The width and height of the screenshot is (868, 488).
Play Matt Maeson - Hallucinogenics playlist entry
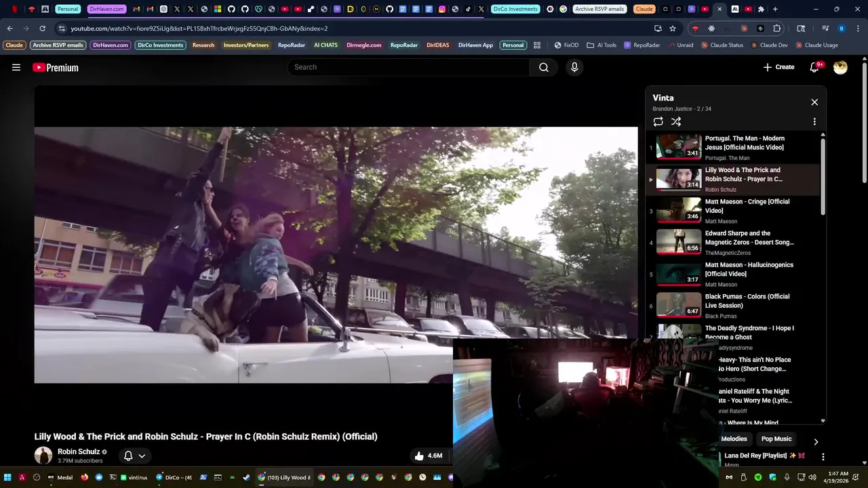pos(732,274)
